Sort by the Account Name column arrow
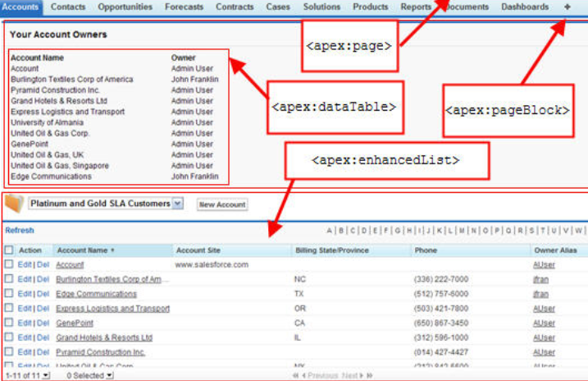Image resolution: width=588 pixels, height=381 pixels. coord(112,250)
